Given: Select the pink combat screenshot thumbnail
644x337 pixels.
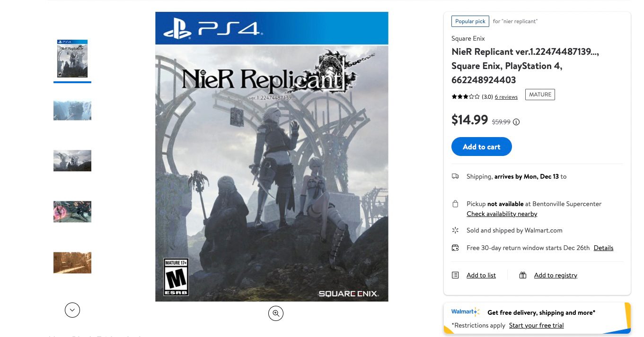Looking at the screenshot, I should [72, 212].
